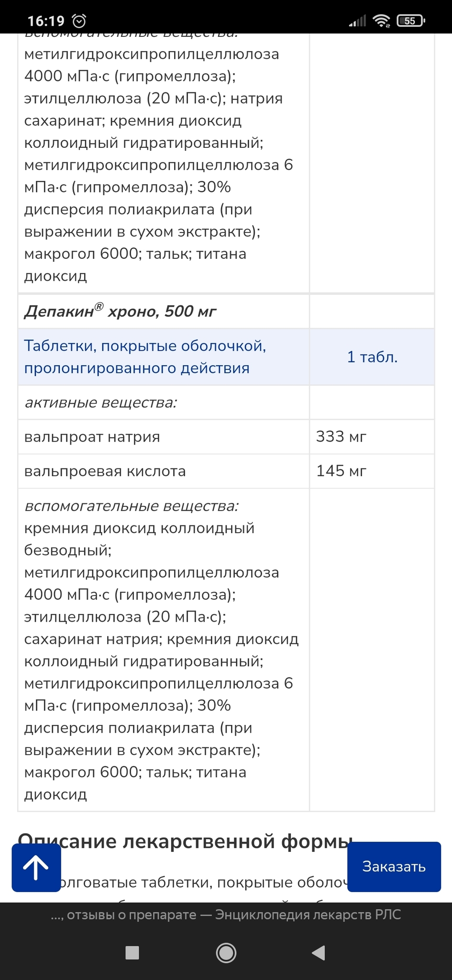Image resolution: width=452 pixels, height=980 pixels.
Task: Tap the Депакин хроно, 500 мг header
Action: (121, 312)
